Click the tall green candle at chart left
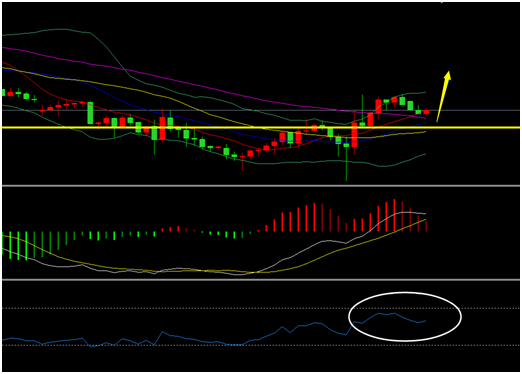Viewport: 522px width, 374px height. click(x=90, y=113)
